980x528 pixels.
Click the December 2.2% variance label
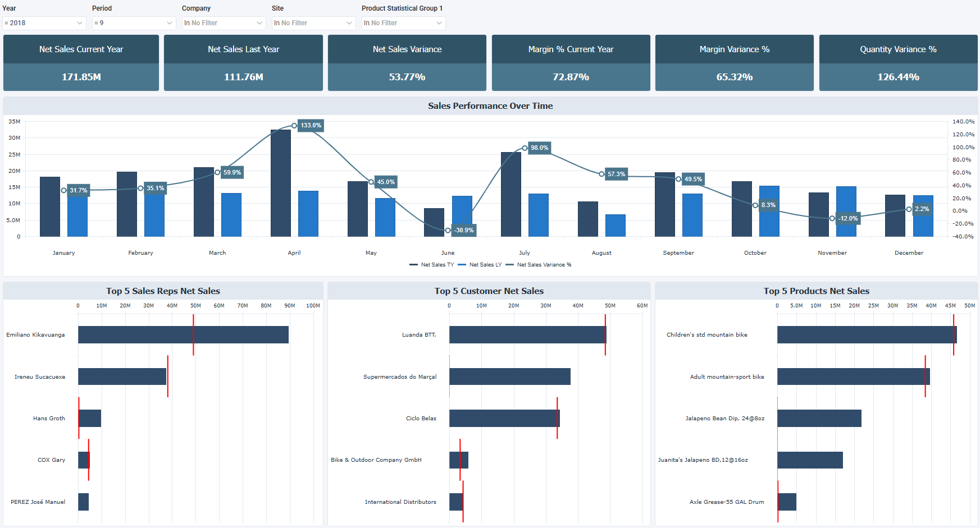922,209
